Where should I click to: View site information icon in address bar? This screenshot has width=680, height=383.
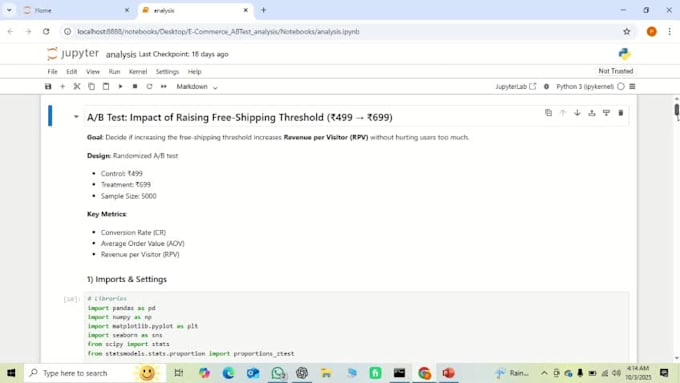point(67,32)
